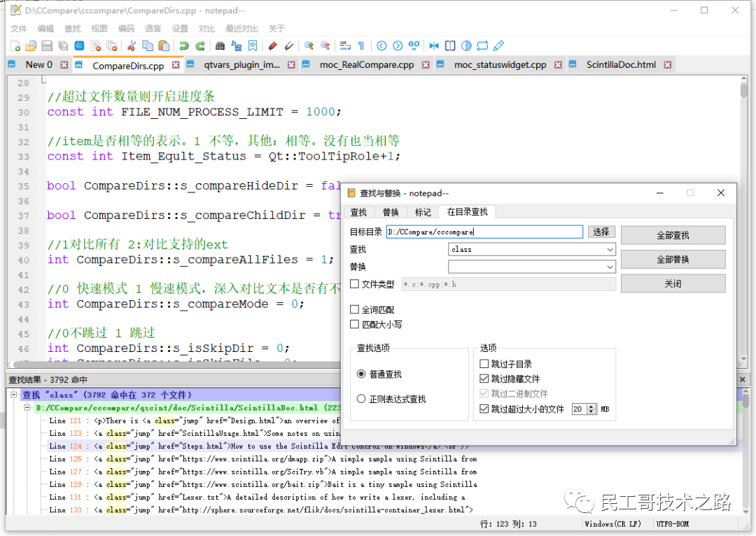This screenshot has width=756, height=536.
Task: Undo the last edit via green arrow
Action: [183, 45]
